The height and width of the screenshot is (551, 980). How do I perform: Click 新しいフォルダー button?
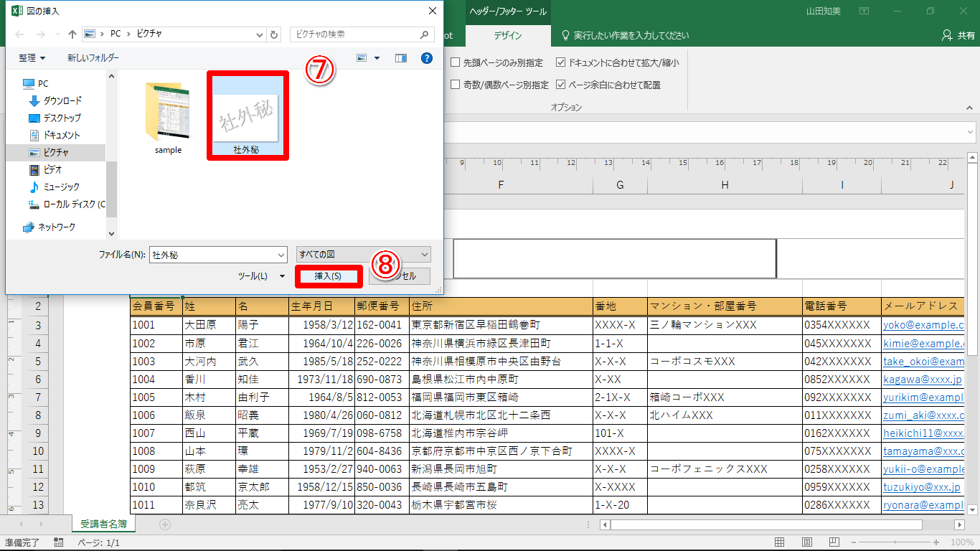coord(93,58)
